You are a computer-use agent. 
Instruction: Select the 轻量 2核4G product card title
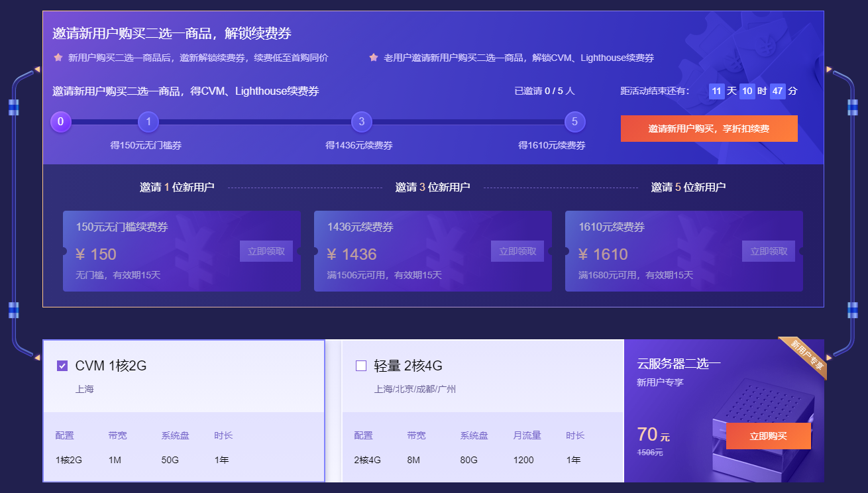[x=408, y=366]
